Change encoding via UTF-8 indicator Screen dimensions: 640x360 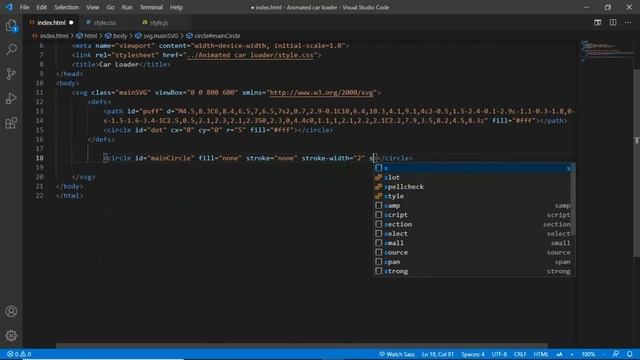click(499, 354)
